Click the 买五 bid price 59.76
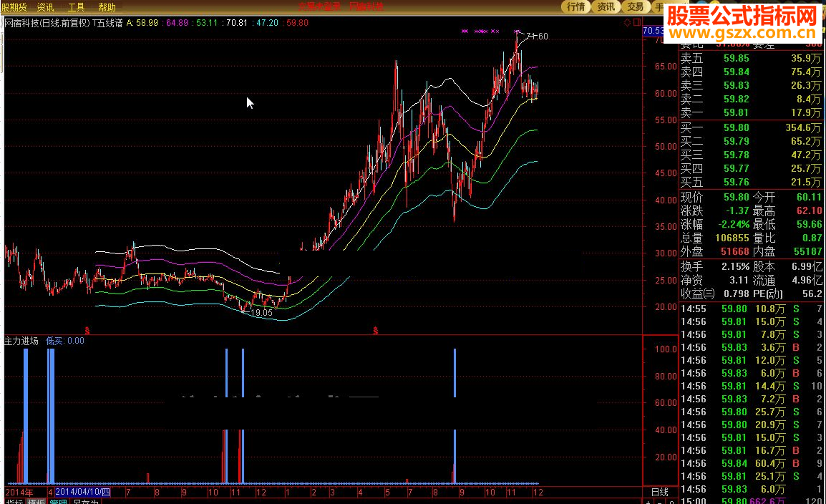This screenshot has width=826, height=504. (x=737, y=183)
